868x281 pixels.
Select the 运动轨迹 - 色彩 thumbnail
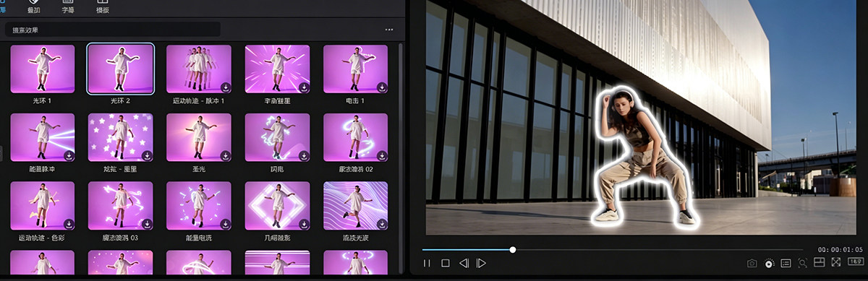[43, 206]
